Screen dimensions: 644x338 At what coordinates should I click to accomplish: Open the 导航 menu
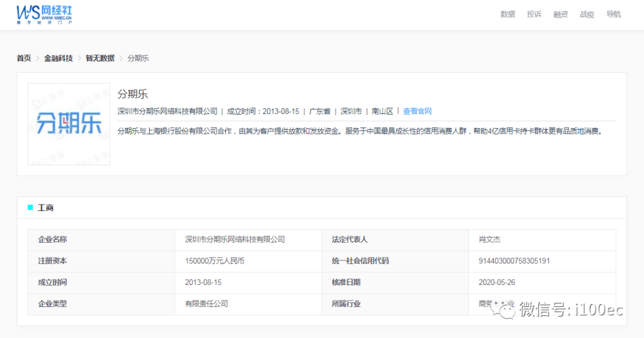[614, 14]
